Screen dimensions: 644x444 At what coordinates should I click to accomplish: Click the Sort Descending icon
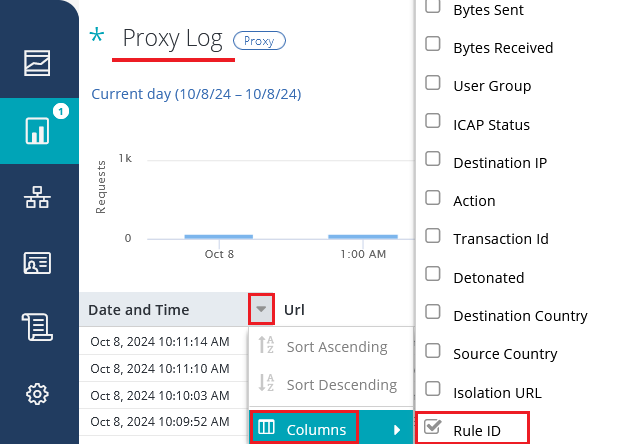266,384
